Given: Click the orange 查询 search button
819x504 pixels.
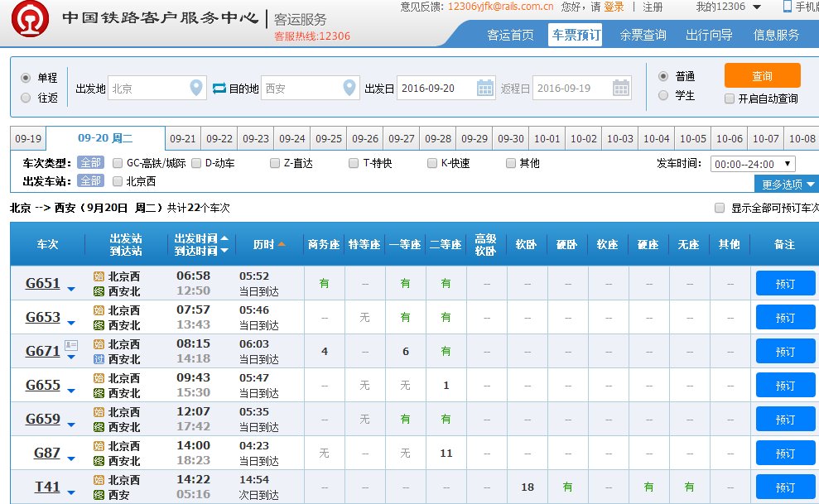Looking at the screenshot, I should (x=762, y=75).
